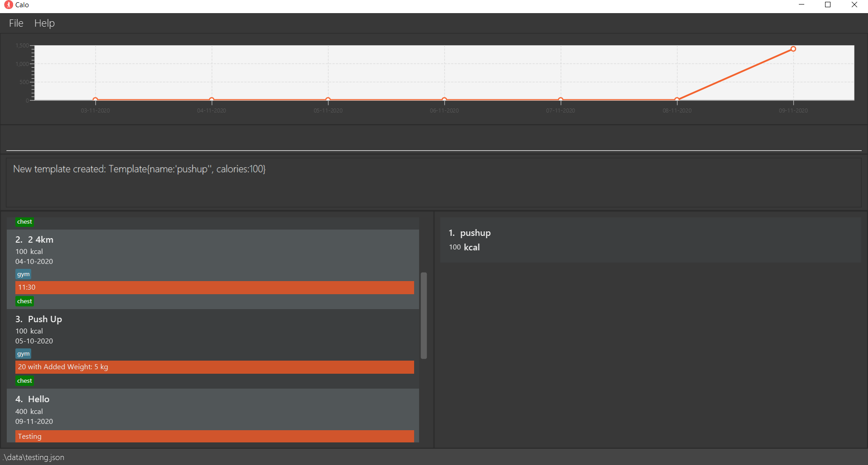Viewport: 868px width, 465px height.
Task: Click the 03-11-2020 axis label on chart
Action: coord(95,111)
